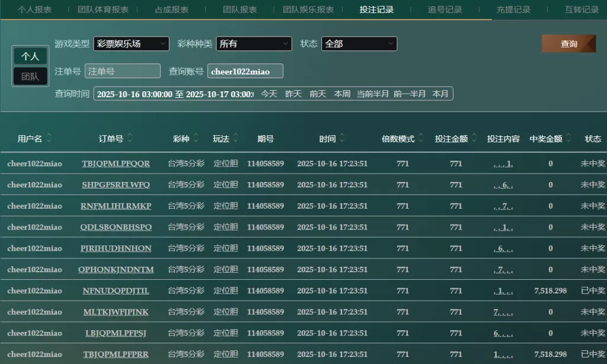Sort records by 时间 sort icon
607x364 pixels.
pos(343,138)
